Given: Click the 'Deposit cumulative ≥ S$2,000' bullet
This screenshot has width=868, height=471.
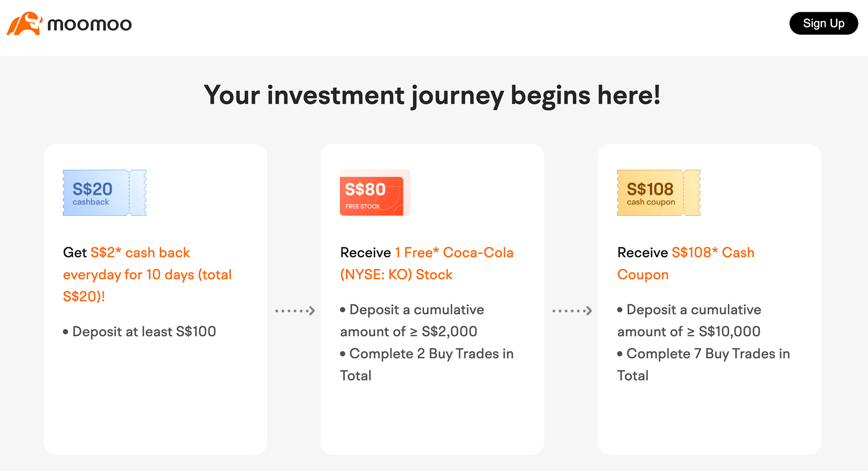Looking at the screenshot, I should (412, 320).
